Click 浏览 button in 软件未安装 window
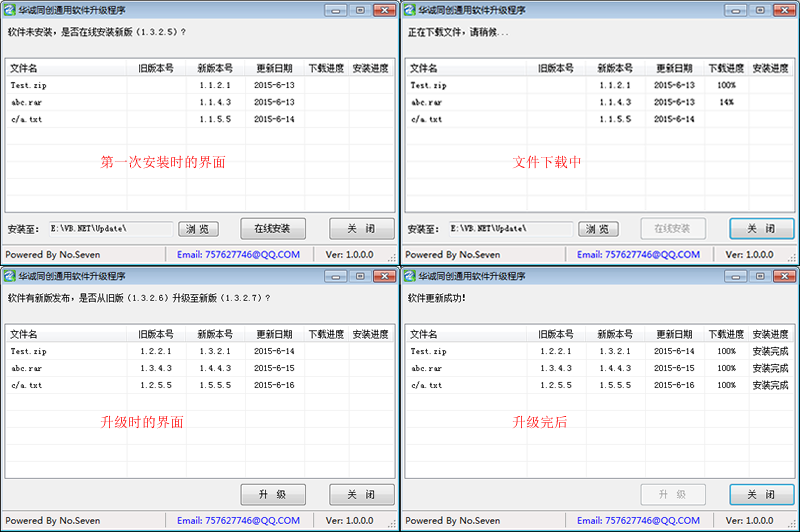 (x=198, y=229)
